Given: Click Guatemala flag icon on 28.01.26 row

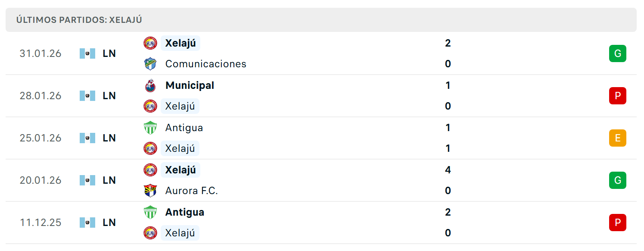Looking at the screenshot, I should [87, 96].
